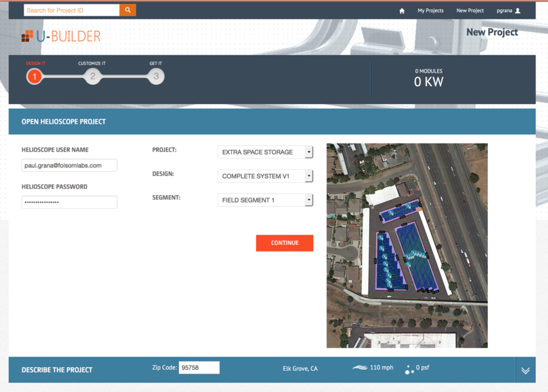The width and height of the screenshot is (548, 392).
Task: Open New Project menu item
Action: pyautogui.click(x=470, y=11)
